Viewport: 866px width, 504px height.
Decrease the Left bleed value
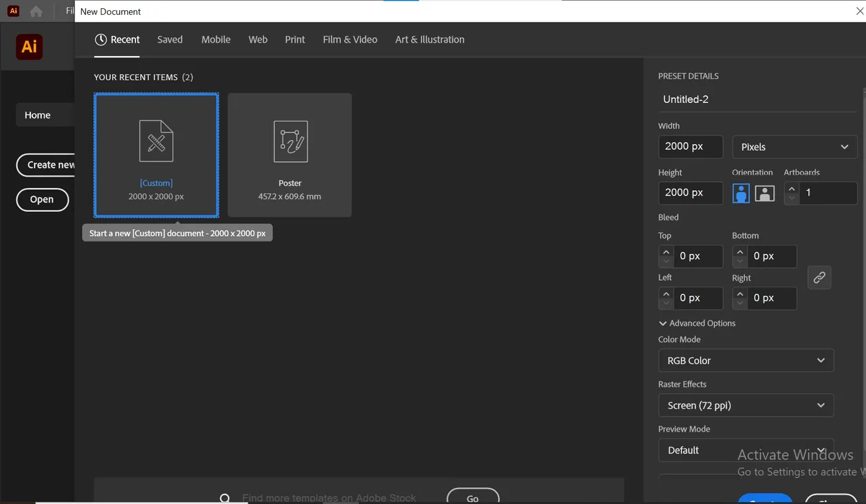coord(666,303)
